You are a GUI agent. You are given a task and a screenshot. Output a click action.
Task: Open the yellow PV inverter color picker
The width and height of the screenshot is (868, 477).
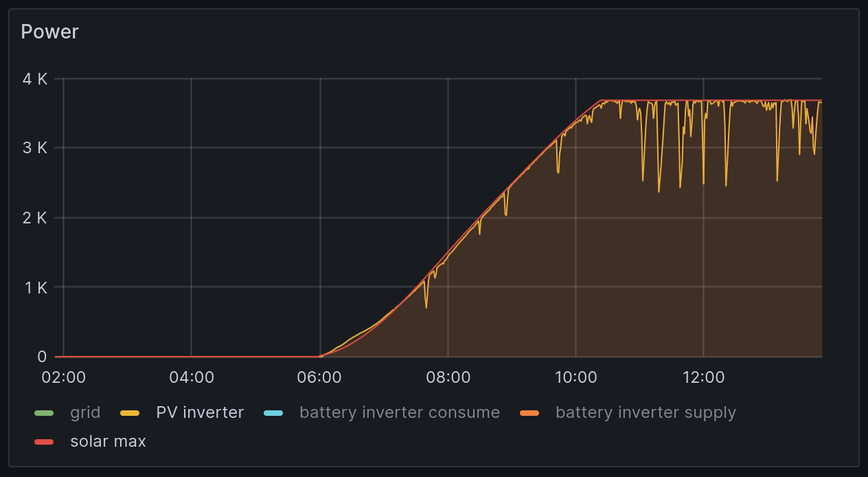coord(130,413)
